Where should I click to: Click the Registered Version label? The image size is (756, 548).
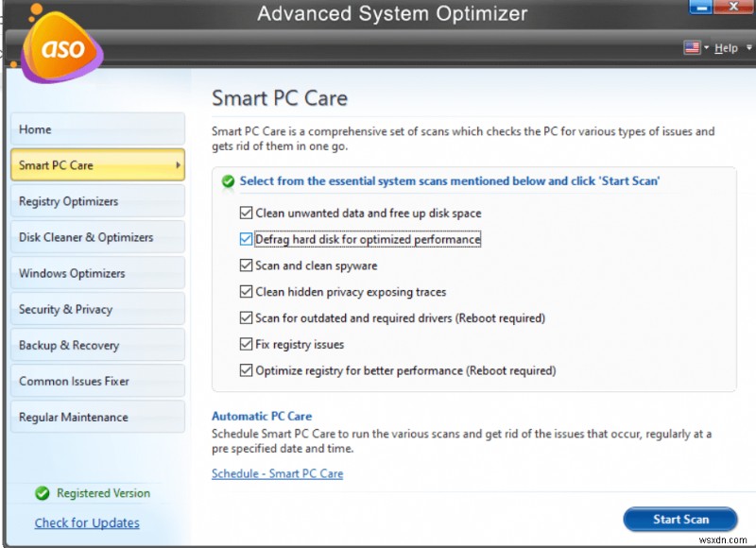[103, 493]
